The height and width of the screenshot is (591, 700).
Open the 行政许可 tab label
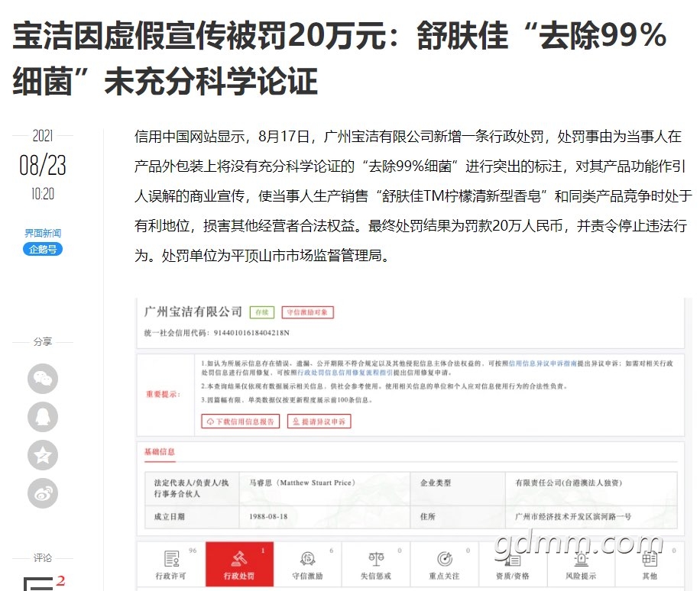170,576
